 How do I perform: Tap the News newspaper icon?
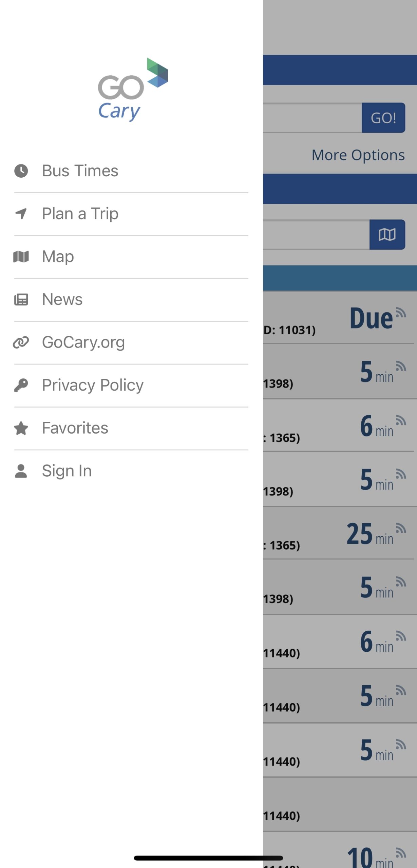[21, 300]
